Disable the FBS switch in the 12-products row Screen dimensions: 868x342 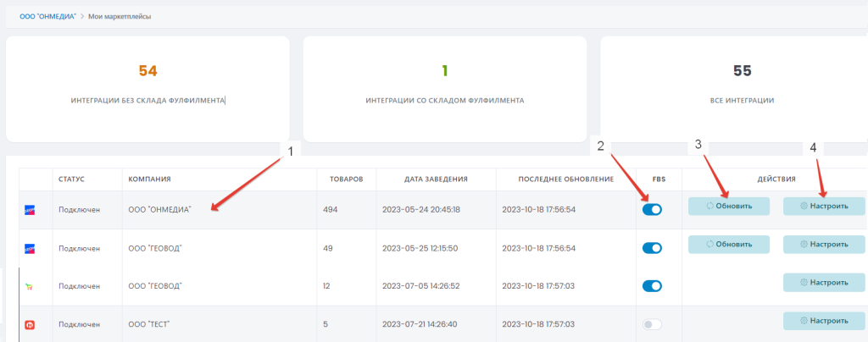click(x=652, y=286)
